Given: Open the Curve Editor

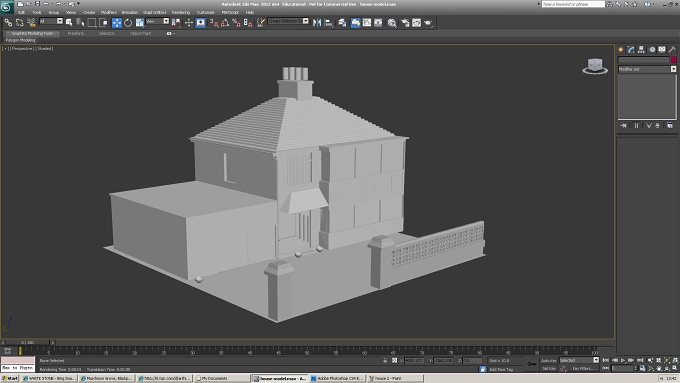Looking at the screenshot, I should click(367, 23).
